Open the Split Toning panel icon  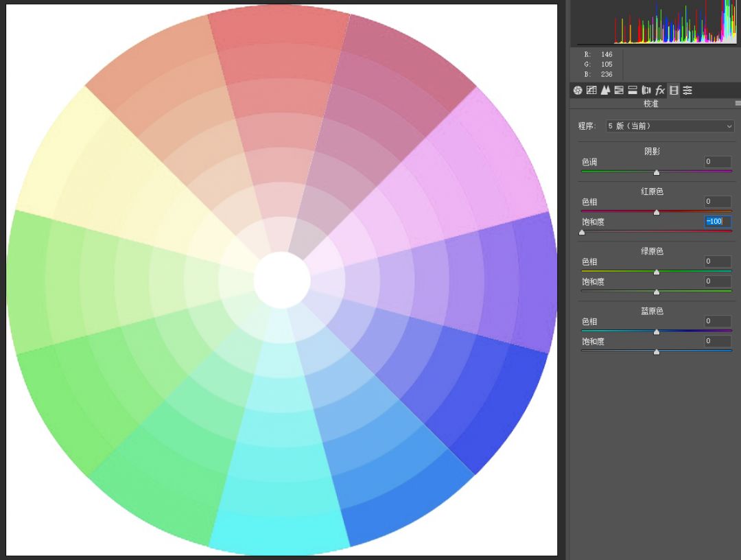pyautogui.click(x=633, y=91)
